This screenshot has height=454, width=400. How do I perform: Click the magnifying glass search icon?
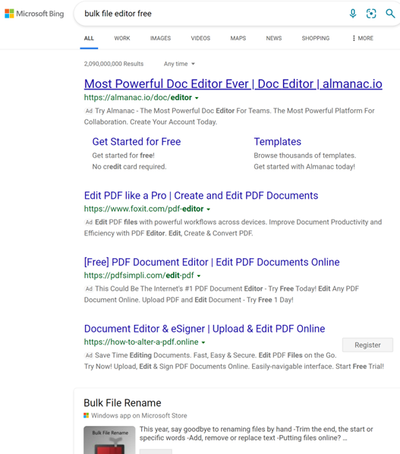coord(390,14)
